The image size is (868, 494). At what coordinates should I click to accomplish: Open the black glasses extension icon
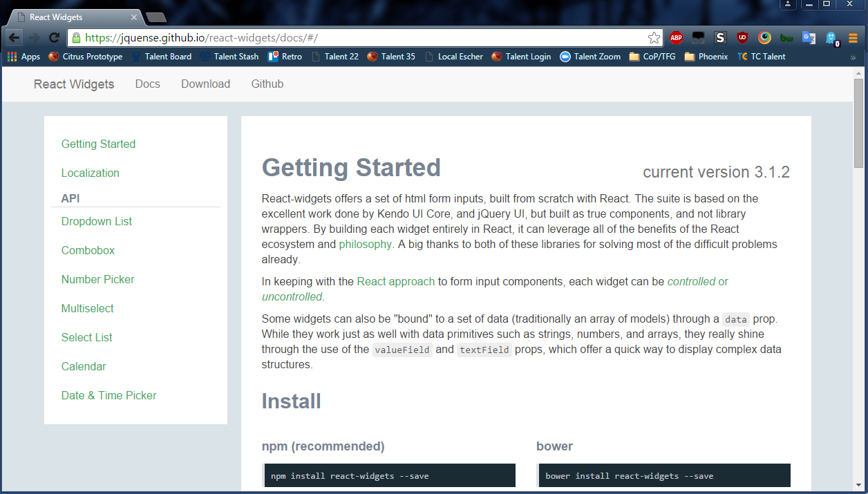[698, 38]
